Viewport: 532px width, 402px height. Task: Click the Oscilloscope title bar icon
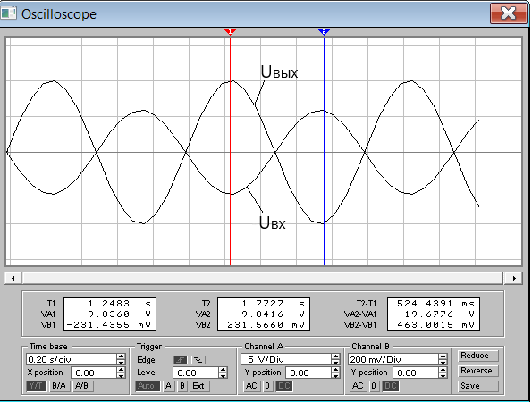pos(8,13)
